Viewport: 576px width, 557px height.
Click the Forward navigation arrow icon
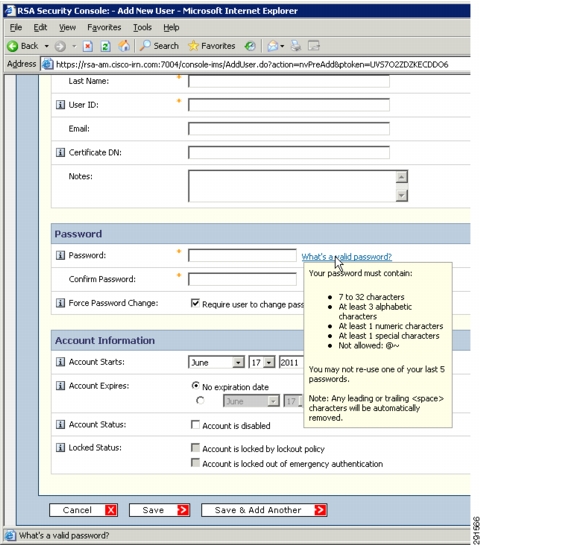tap(60, 46)
